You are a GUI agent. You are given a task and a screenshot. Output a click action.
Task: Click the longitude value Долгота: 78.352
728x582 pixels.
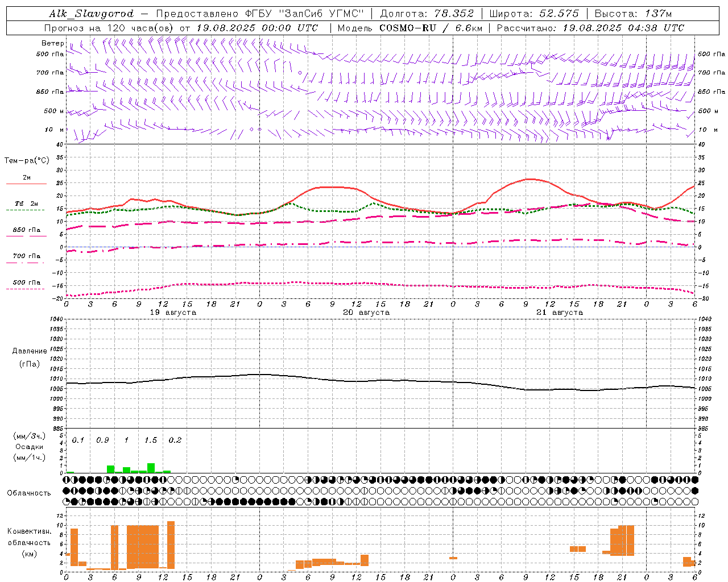tap(426, 14)
